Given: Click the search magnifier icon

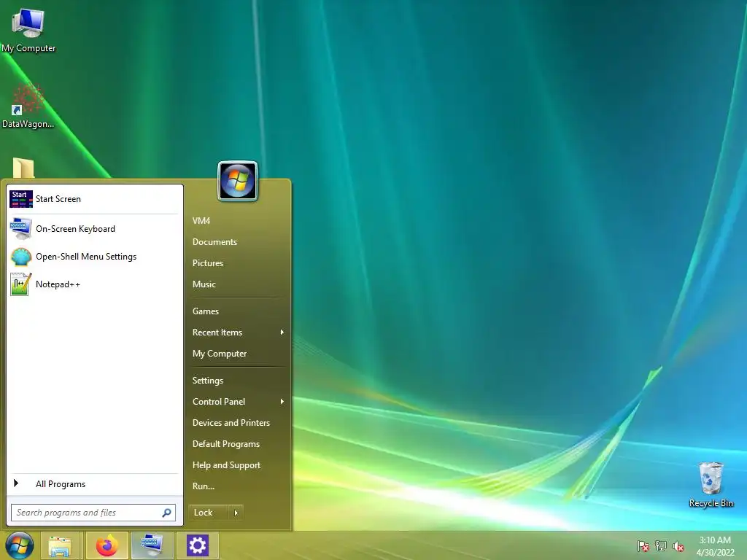Looking at the screenshot, I should pos(166,513).
